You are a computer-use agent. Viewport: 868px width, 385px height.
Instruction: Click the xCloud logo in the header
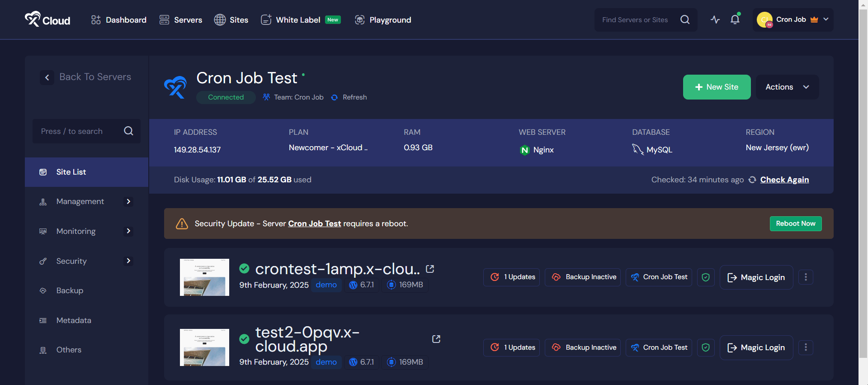pyautogui.click(x=47, y=19)
